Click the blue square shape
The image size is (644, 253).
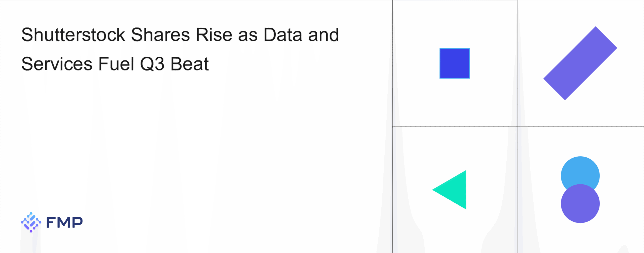(455, 63)
